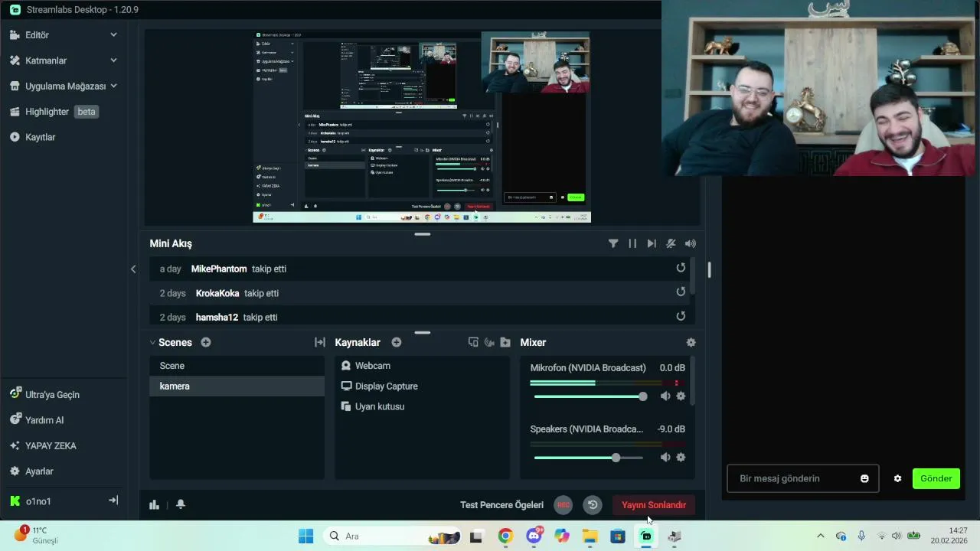Click Yayını Sonlandır to end stream
The width and height of the screenshot is (980, 551).
point(654,505)
